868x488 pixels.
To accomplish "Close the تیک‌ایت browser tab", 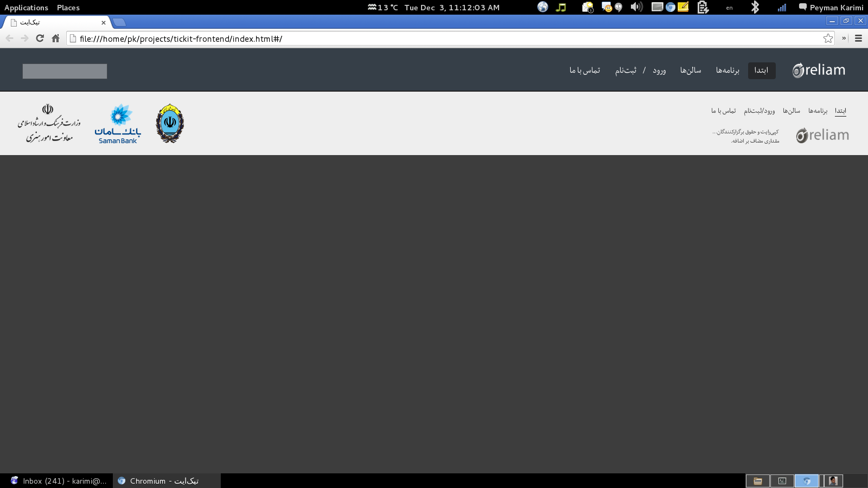I will [x=104, y=23].
